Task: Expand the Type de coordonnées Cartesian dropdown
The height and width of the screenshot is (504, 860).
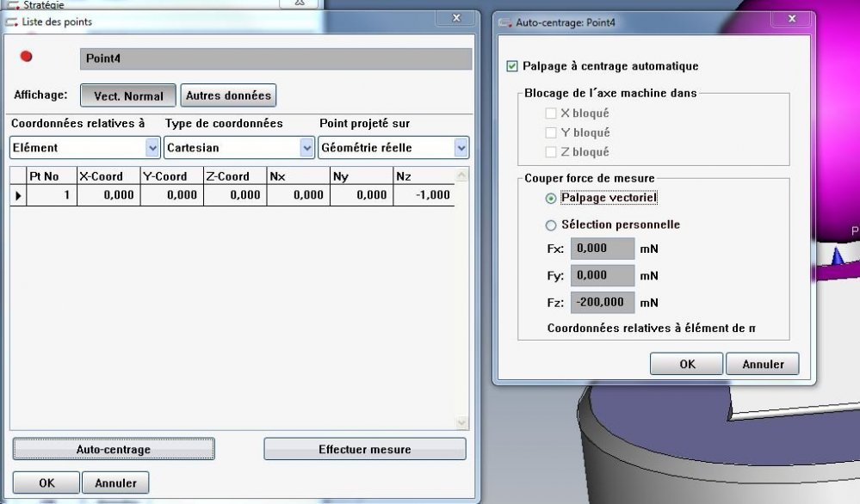Action: coord(306,148)
